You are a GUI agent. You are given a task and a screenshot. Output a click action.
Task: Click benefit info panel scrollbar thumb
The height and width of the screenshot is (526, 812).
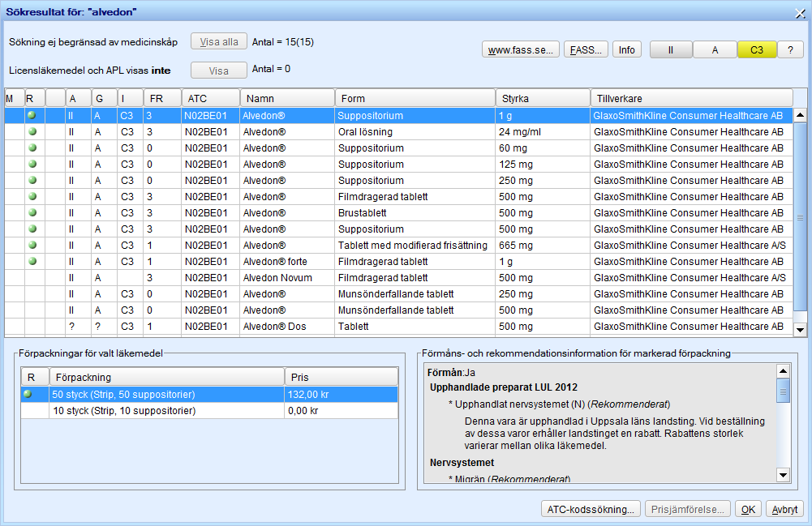(x=783, y=391)
